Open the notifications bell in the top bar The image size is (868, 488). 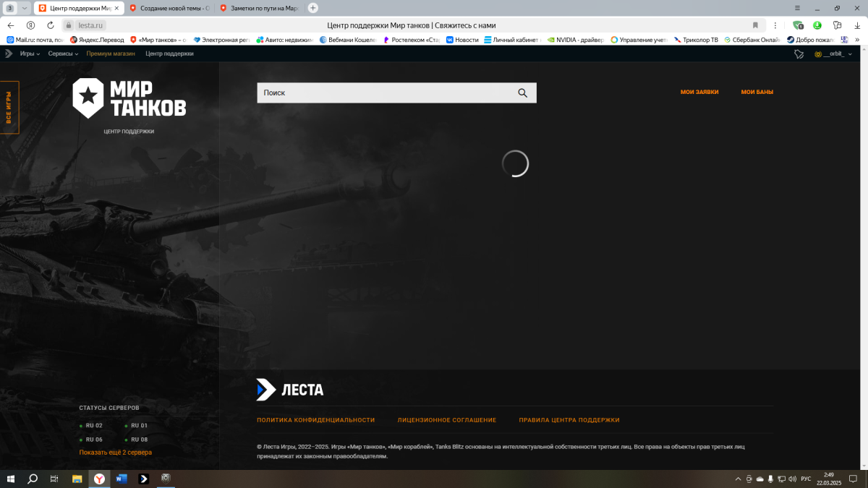(799, 53)
